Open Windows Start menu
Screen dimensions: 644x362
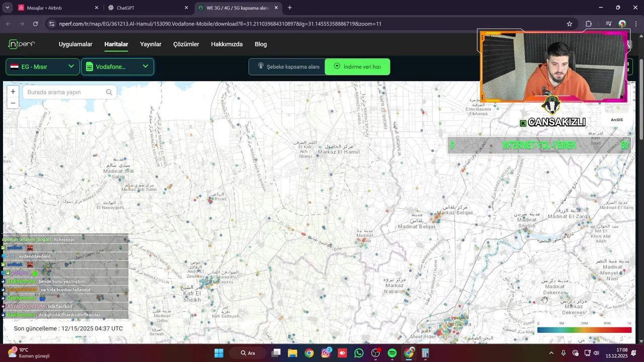219,353
